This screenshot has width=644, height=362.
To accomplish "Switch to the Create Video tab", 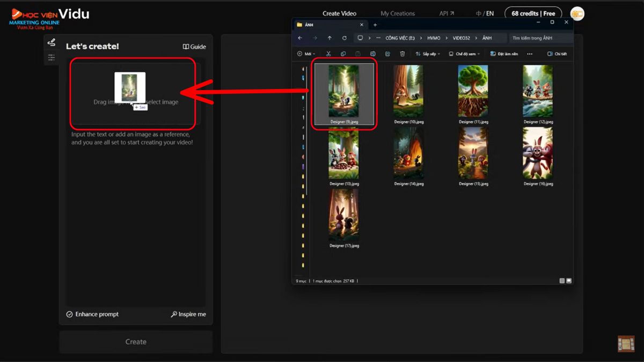I will pos(339,13).
